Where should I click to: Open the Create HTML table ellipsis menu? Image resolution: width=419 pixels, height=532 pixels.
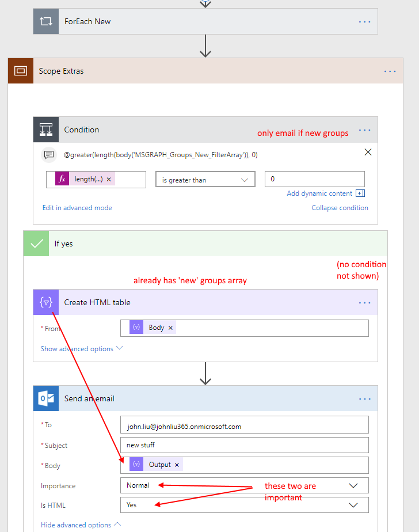pos(364,303)
